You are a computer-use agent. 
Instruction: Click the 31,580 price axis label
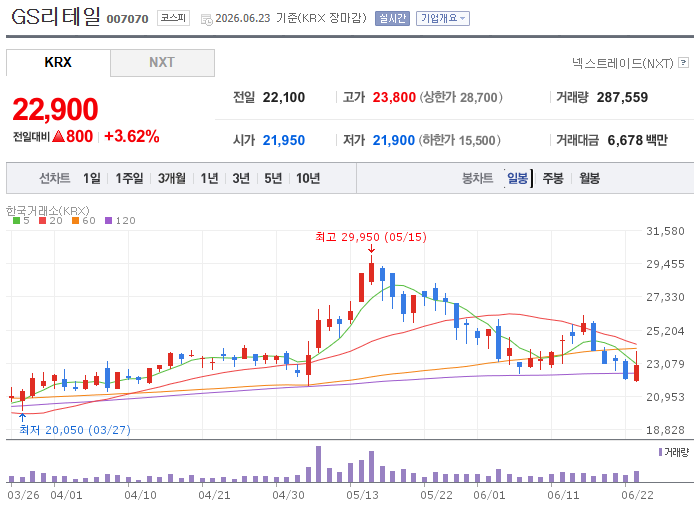(x=665, y=231)
